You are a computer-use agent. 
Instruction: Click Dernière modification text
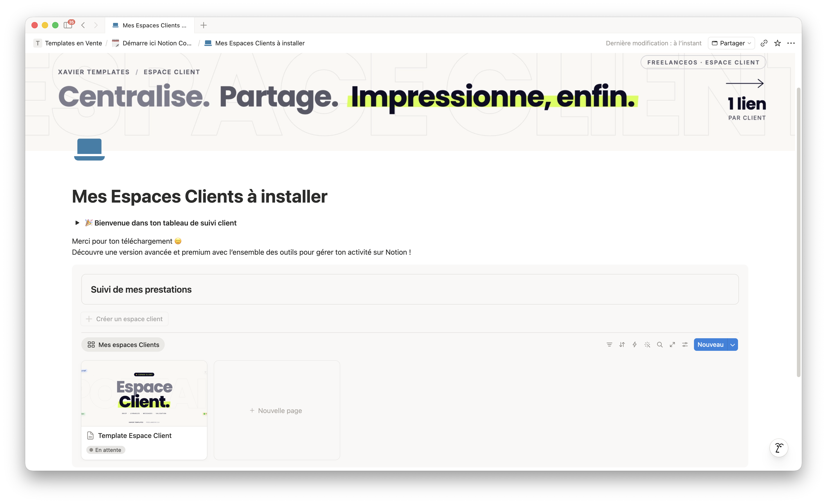tap(654, 43)
